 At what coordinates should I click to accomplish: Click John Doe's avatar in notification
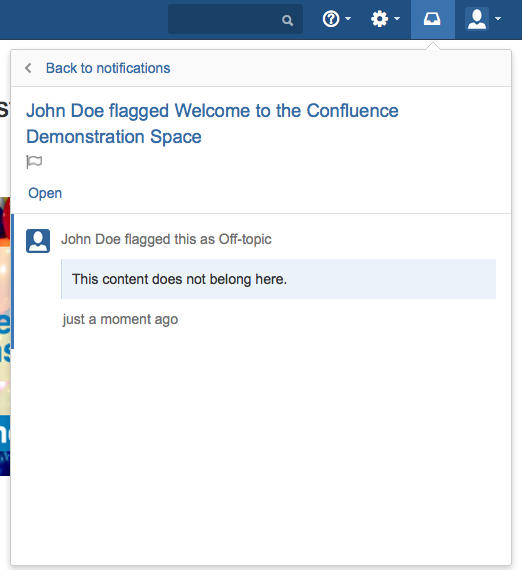pyautogui.click(x=38, y=241)
